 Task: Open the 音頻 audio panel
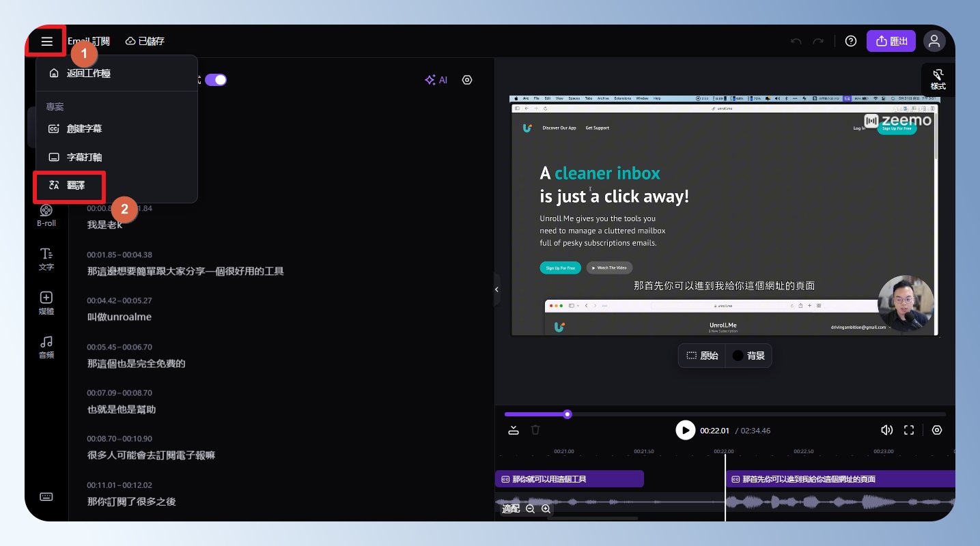pos(46,347)
